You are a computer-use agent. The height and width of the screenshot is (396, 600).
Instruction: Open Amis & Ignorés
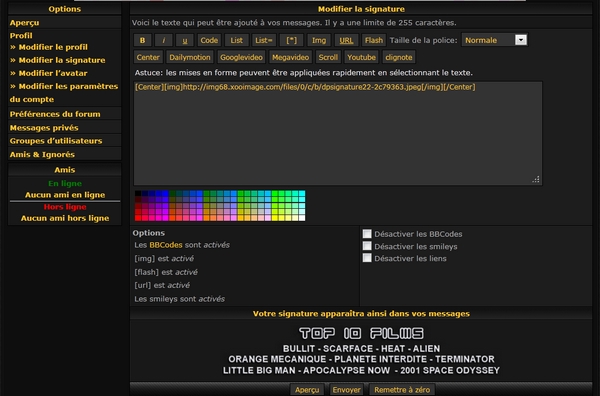tap(42, 155)
